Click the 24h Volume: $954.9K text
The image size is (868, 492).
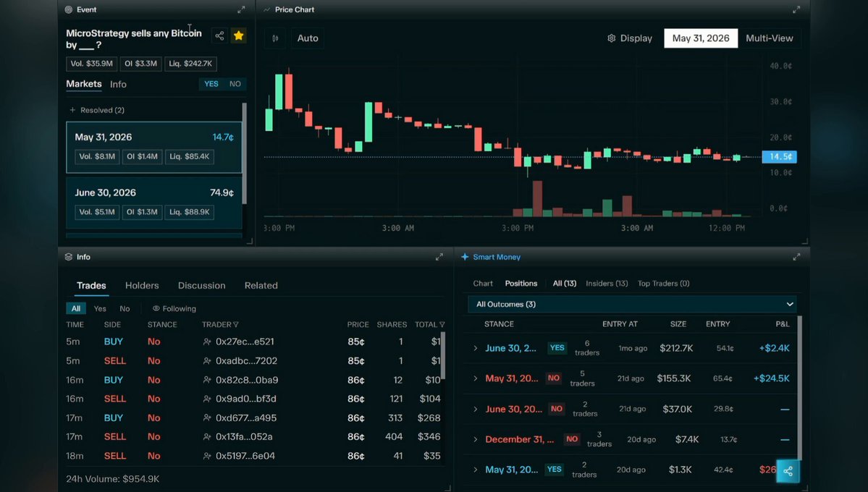[112, 479]
